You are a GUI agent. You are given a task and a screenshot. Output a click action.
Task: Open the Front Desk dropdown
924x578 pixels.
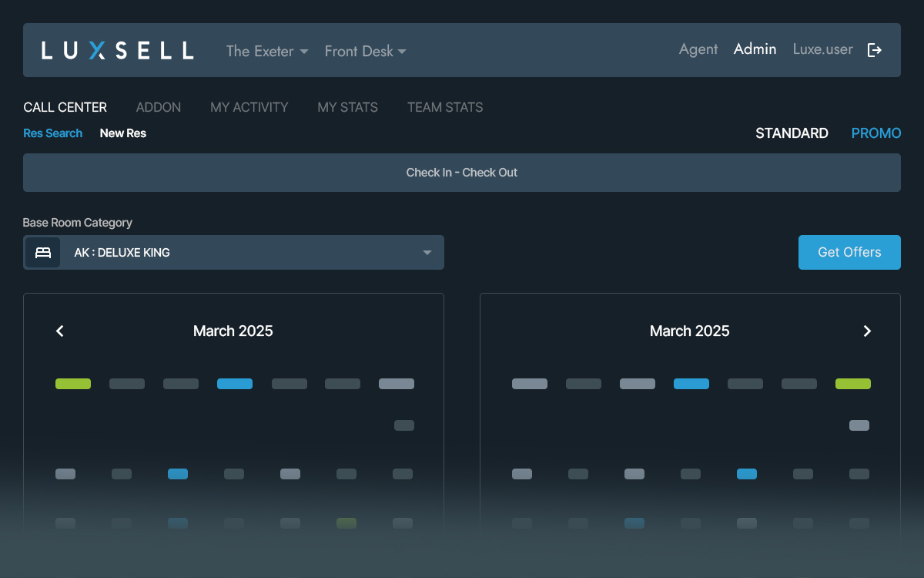click(365, 51)
